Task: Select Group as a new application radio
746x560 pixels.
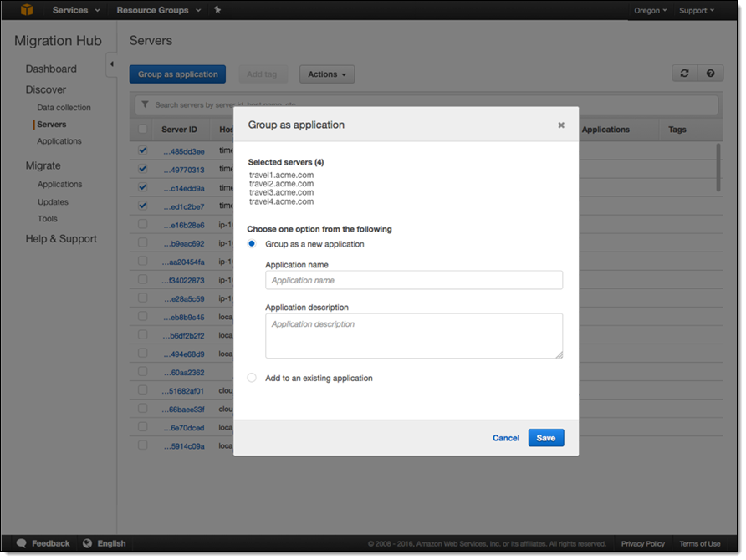Action: pyautogui.click(x=252, y=244)
